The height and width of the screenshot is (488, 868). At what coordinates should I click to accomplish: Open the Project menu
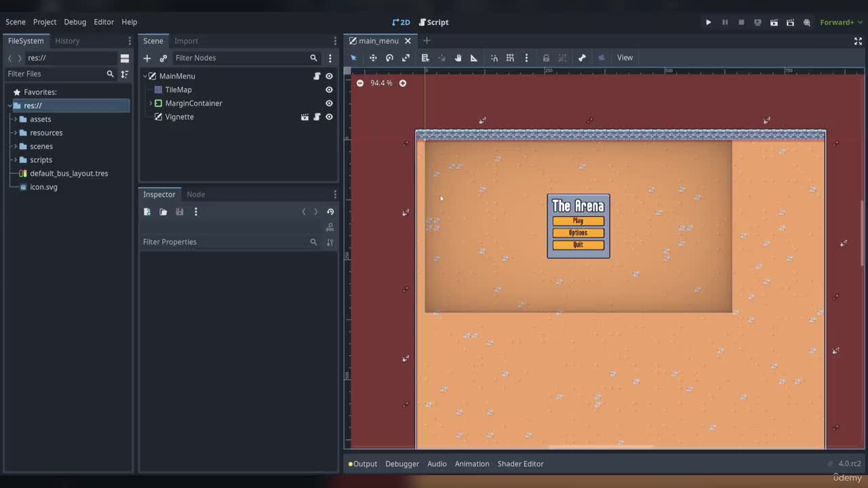pyautogui.click(x=45, y=22)
